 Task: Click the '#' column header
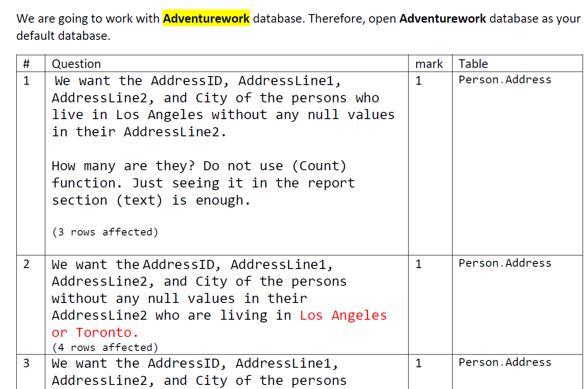(26, 64)
